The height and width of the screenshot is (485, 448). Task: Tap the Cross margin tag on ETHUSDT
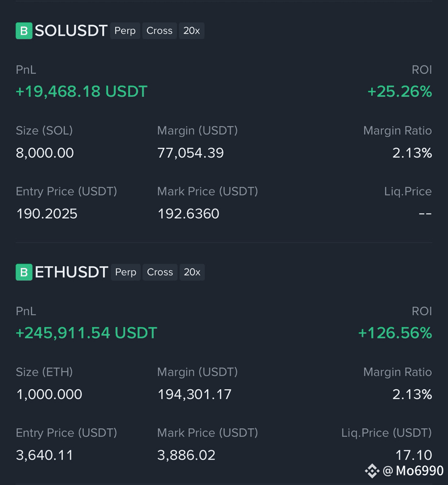[160, 272]
